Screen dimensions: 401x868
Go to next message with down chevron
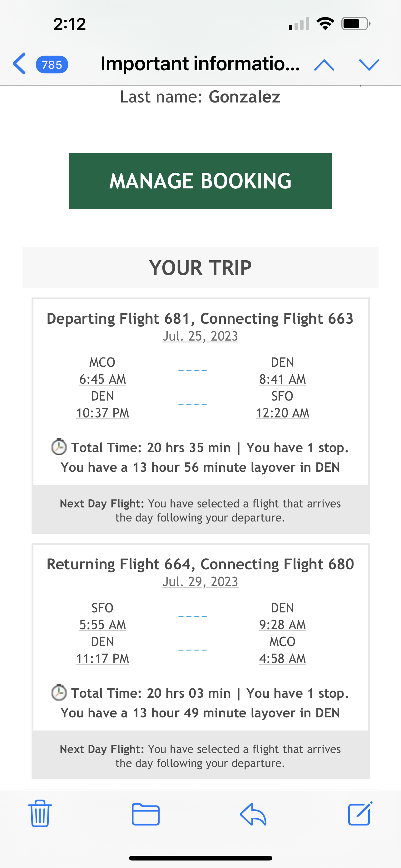pyautogui.click(x=369, y=64)
